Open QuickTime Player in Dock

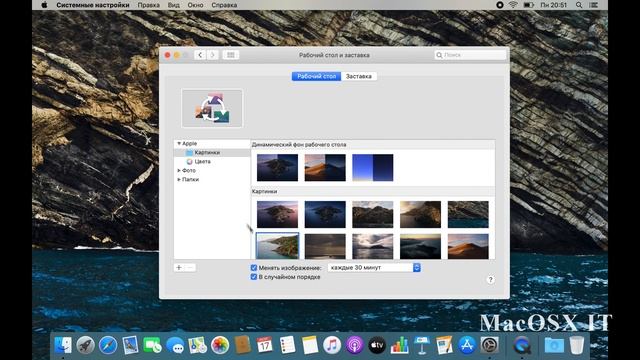tap(522, 345)
